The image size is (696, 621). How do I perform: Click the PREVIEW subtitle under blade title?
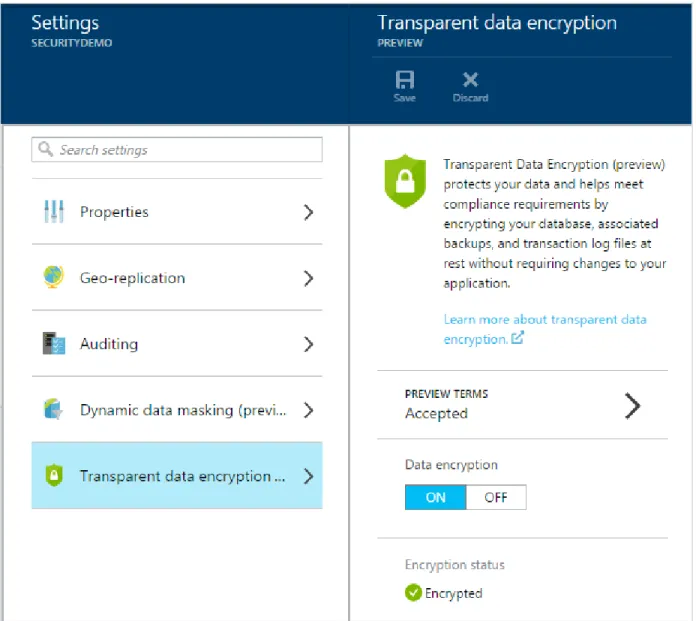pyautogui.click(x=400, y=43)
